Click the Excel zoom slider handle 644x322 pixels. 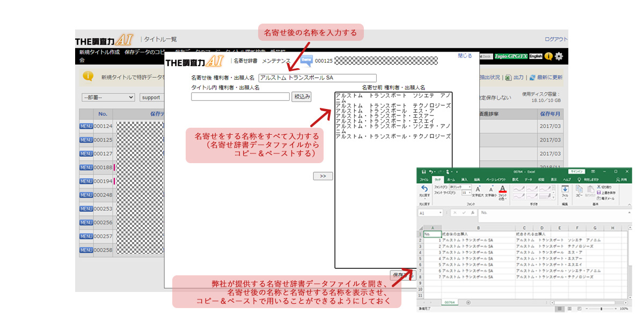pyautogui.click(x=601, y=309)
